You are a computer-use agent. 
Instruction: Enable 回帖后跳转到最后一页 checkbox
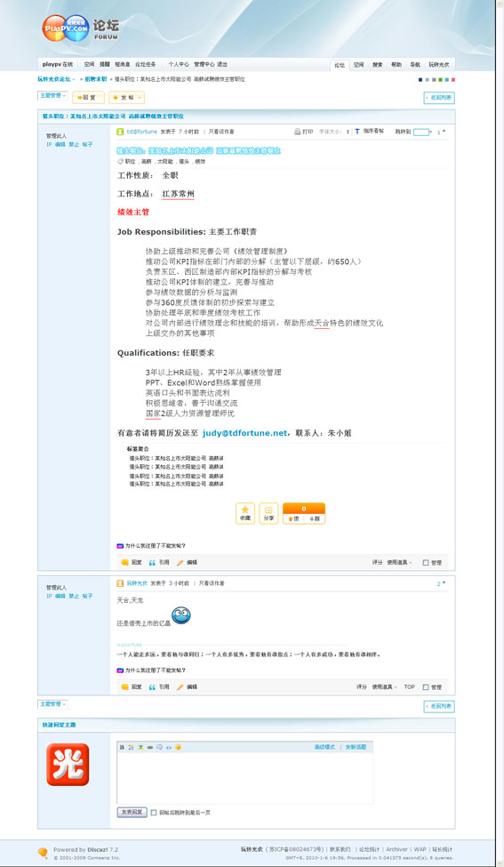tap(154, 812)
